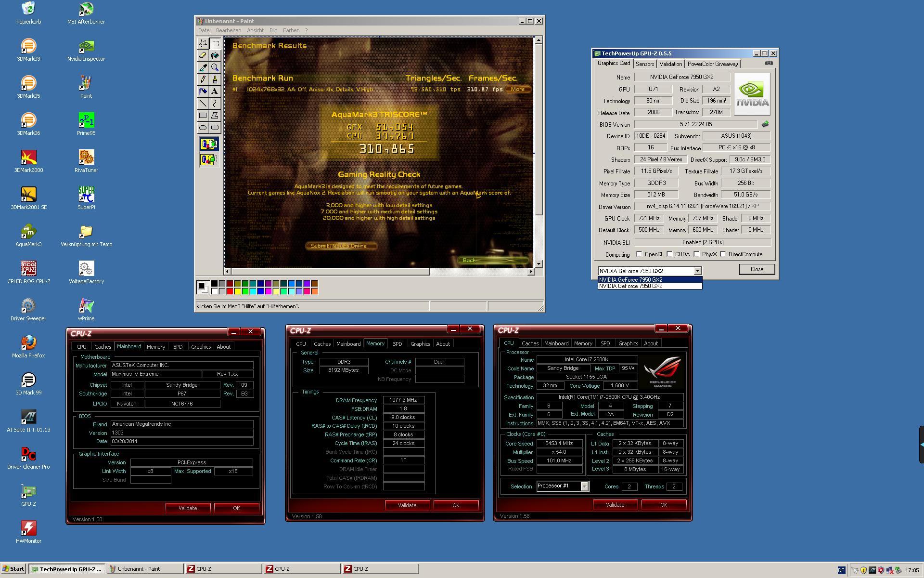
Task: Open the MSI Afterburner desktop icon
Action: [x=86, y=13]
